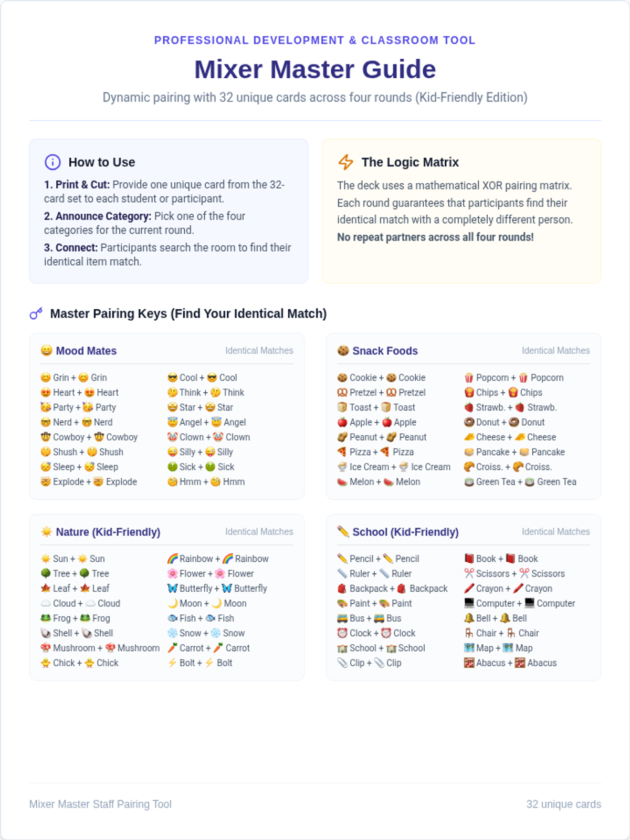Click the pencil icon beside School (Kid-Friendly) heading
The width and height of the screenshot is (630, 840).
click(343, 531)
